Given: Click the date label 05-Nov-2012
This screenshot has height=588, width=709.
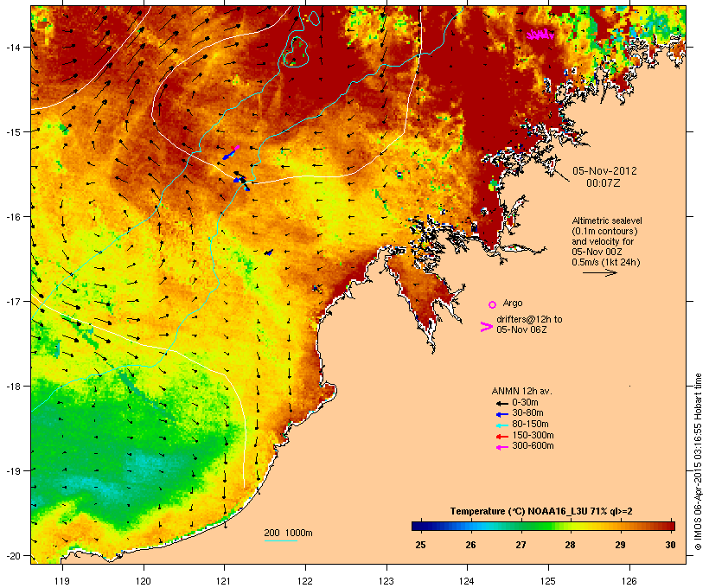Looking at the screenshot, I should point(604,171).
